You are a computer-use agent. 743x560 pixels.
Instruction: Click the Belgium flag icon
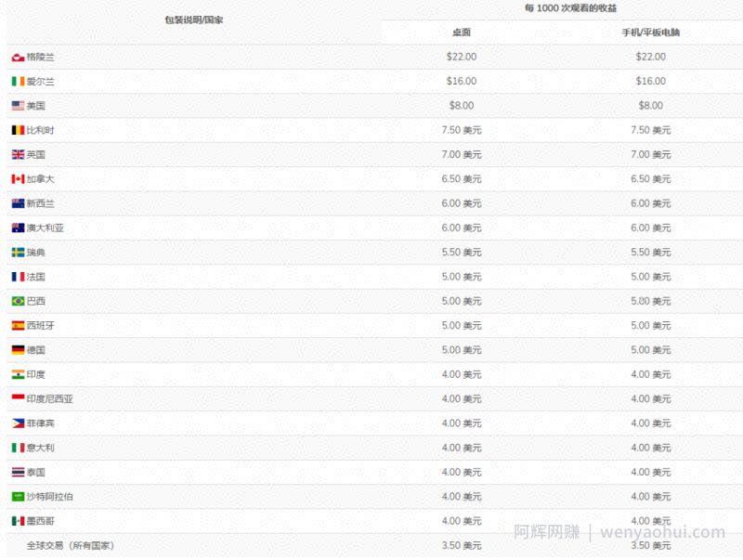pyautogui.click(x=18, y=130)
